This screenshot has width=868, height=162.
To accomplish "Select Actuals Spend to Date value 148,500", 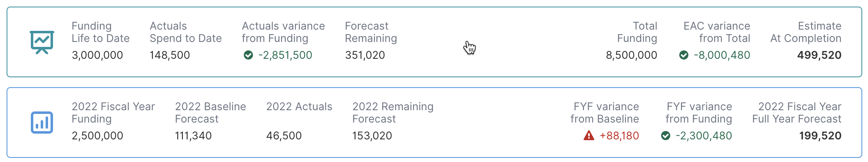I will pos(170,55).
